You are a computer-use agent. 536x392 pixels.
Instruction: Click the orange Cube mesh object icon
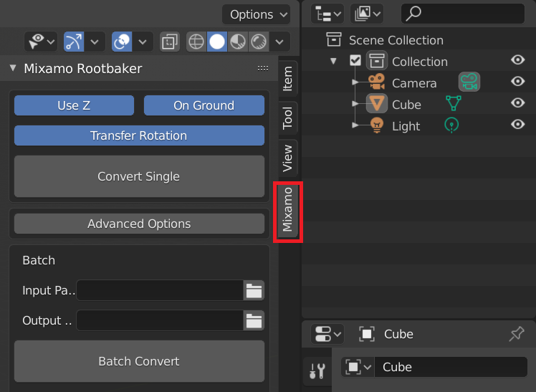(377, 103)
